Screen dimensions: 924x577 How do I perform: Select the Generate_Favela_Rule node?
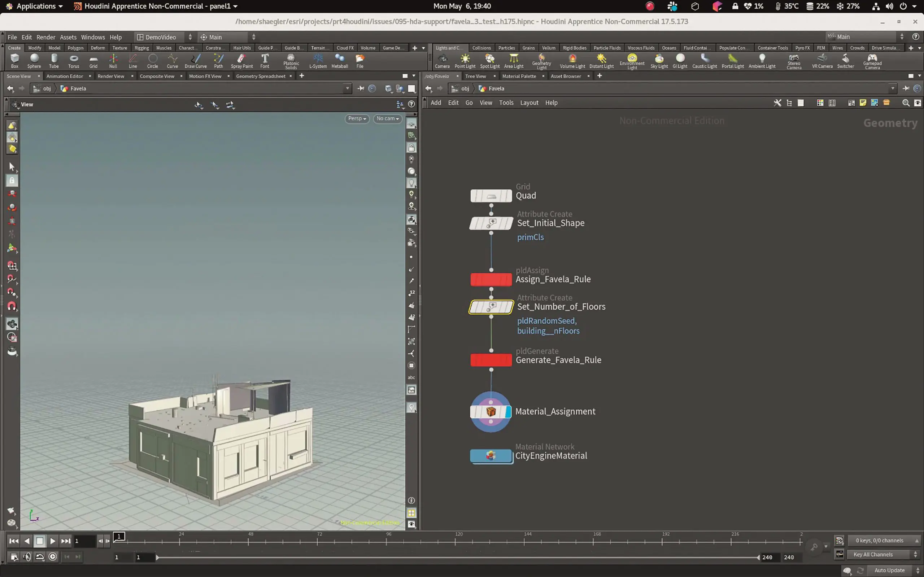[x=491, y=360]
